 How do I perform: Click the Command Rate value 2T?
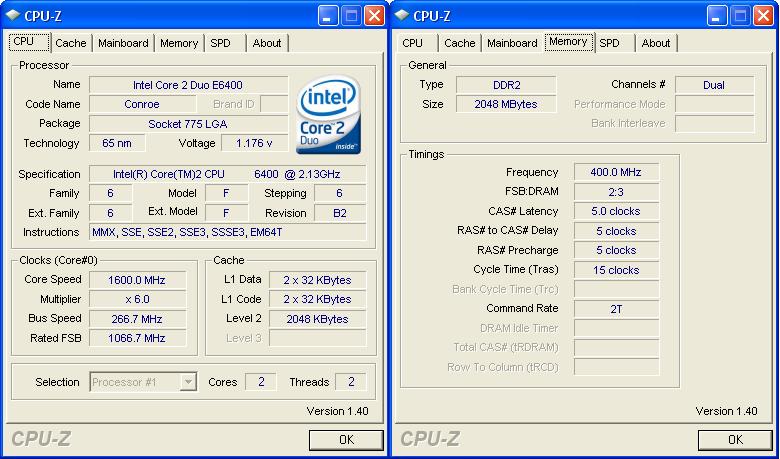pos(616,309)
